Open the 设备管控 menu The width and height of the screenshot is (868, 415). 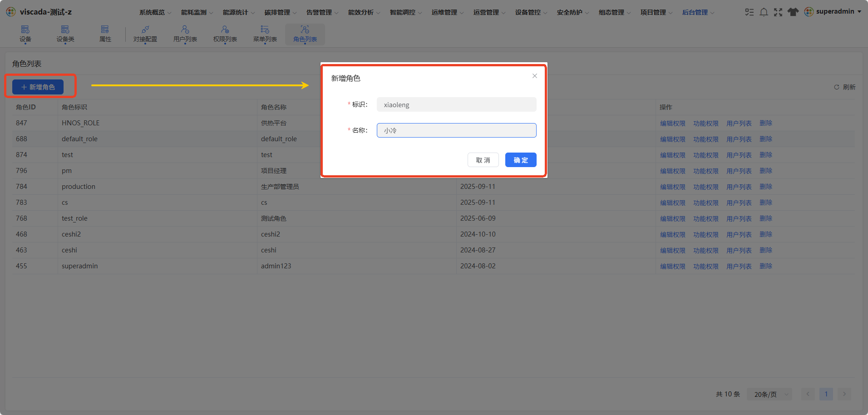(x=531, y=12)
